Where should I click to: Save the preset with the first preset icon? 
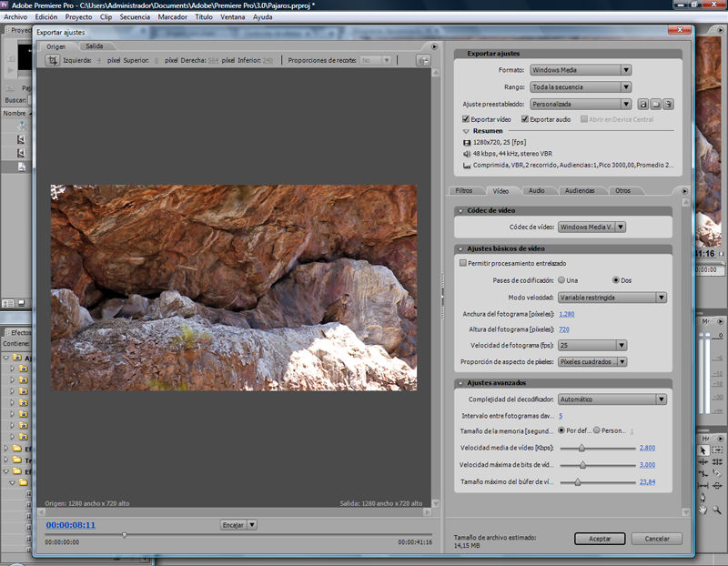click(x=643, y=104)
